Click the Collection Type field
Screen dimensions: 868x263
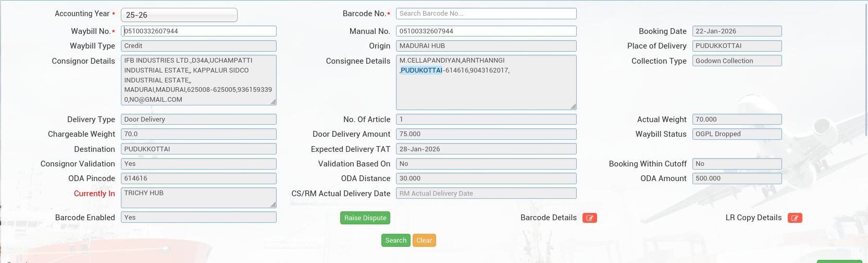click(x=736, y=61)
